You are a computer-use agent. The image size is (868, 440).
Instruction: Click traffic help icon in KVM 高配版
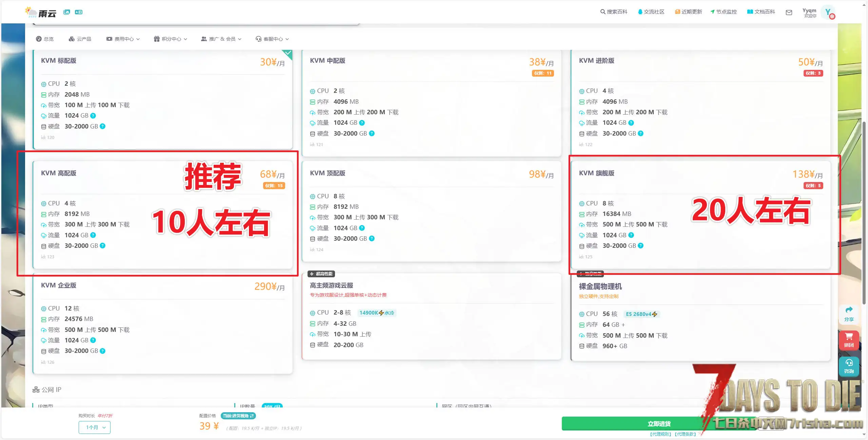(x=93, y=235)
